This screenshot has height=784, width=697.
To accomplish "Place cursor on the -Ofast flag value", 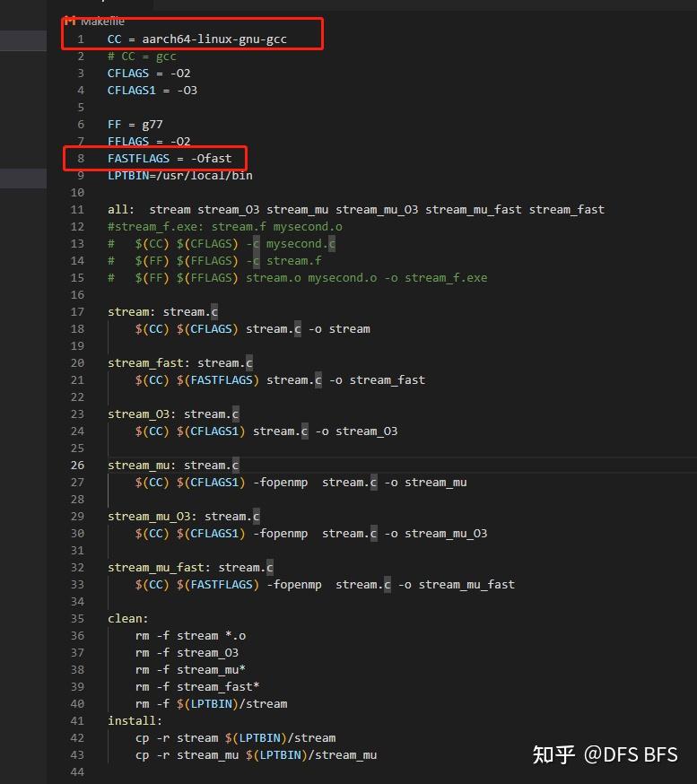I will click(x=211, y=159).
